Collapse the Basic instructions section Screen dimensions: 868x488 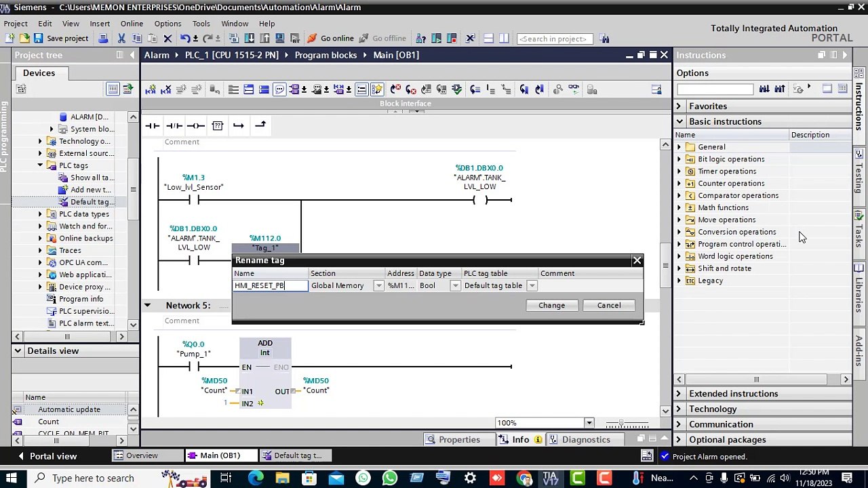tap(679, 121)
